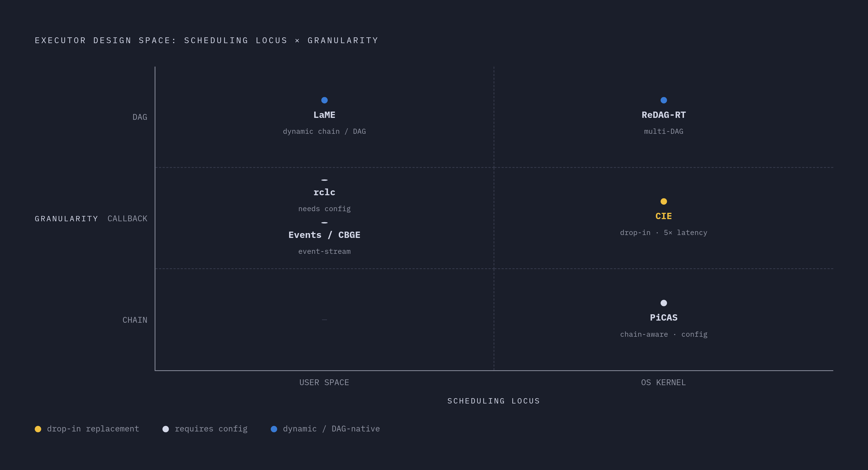868x470 pixels.
Task: Click the LaME label
Action: click(325, 115)
